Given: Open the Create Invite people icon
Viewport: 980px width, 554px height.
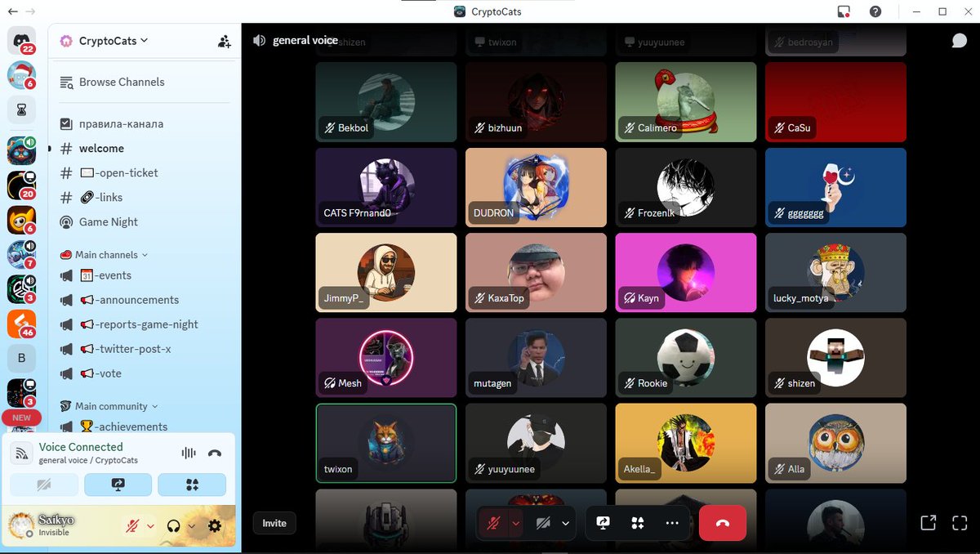Looking at the screenshot, I should click(224, 42).
